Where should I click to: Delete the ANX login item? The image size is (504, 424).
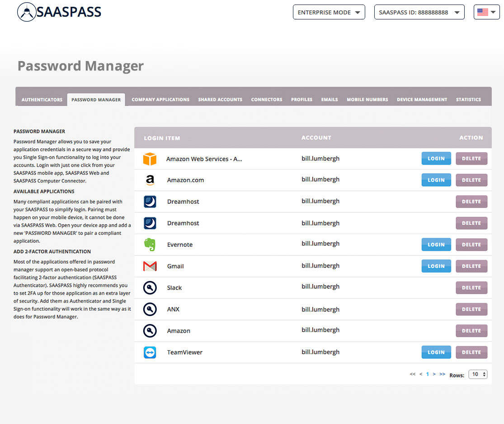tap(471, 309)
